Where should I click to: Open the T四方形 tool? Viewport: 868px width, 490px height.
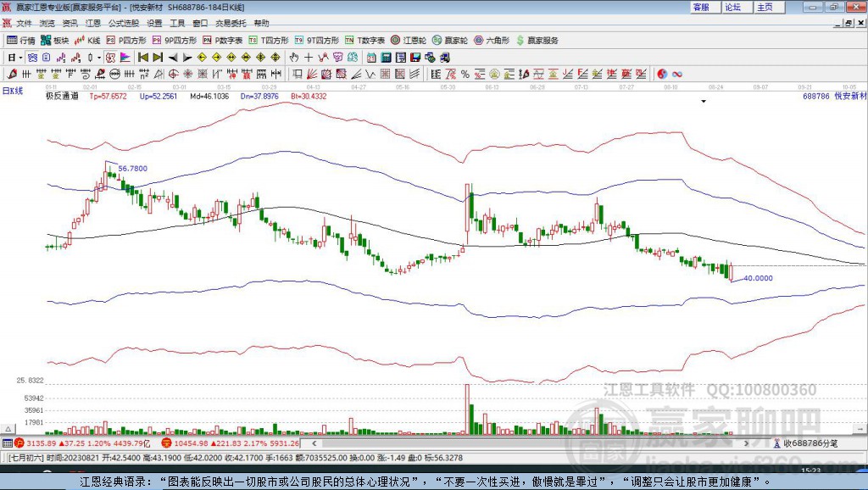pos(269,41)
